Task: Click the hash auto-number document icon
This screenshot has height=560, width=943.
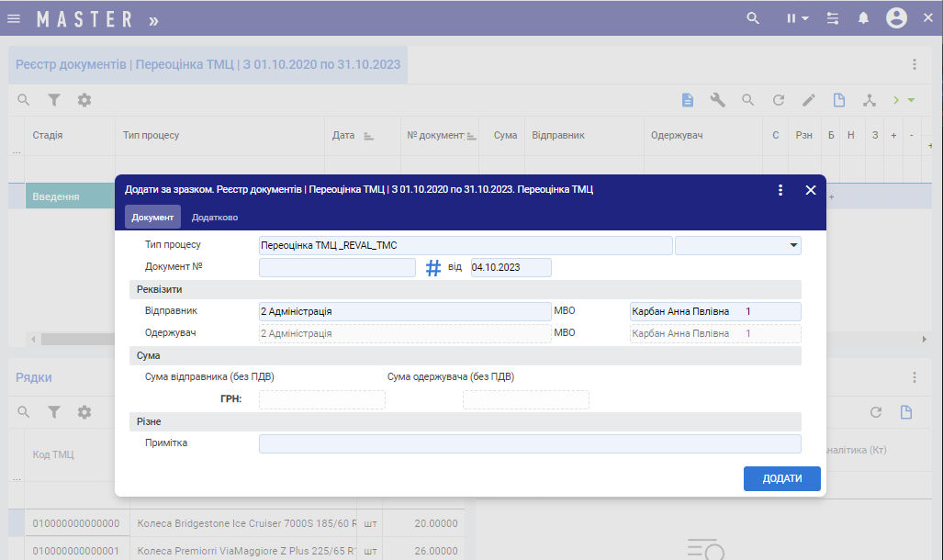Action: coord(433,268)
